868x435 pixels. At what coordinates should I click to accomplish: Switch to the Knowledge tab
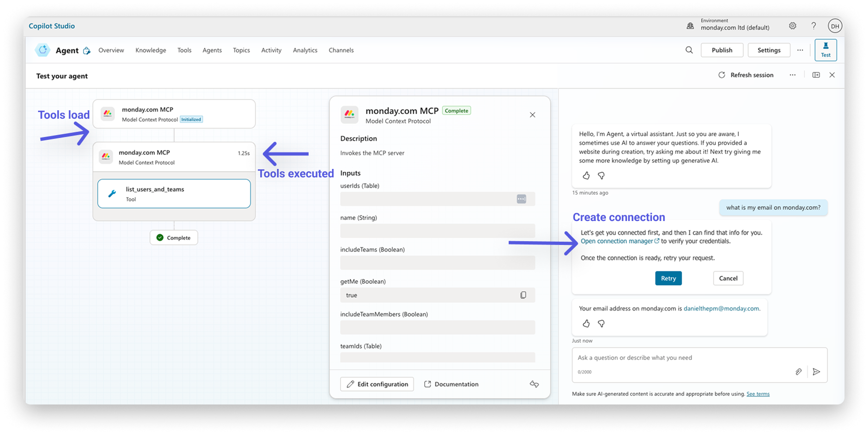(151, 50)
